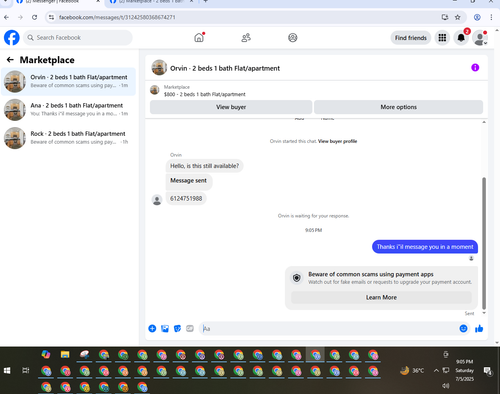Click the purple conversation info icon

[475, 68]
